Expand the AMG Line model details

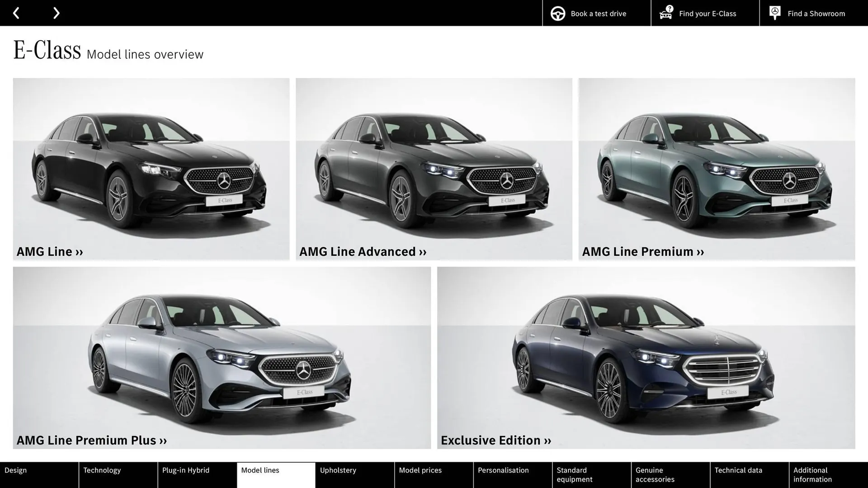(x=50, y=252)
